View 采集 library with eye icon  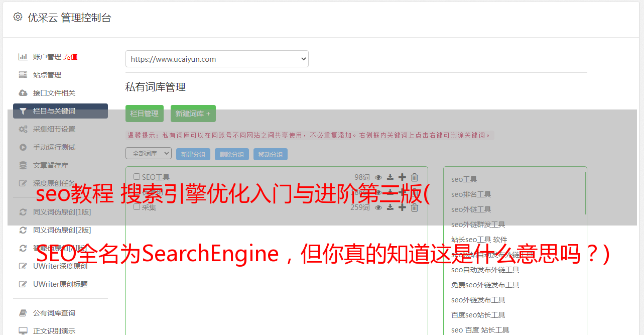pyautogui.click(x=378, y=207)
